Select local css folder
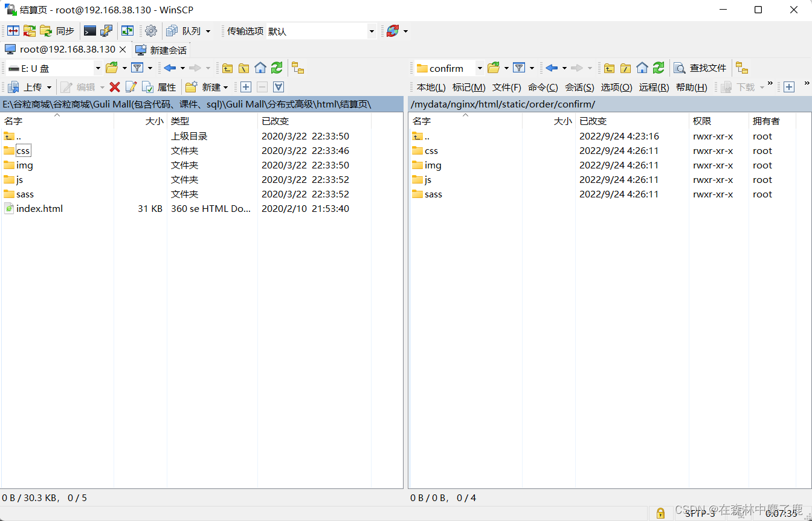The image size is (812, 521). (23, 151)
